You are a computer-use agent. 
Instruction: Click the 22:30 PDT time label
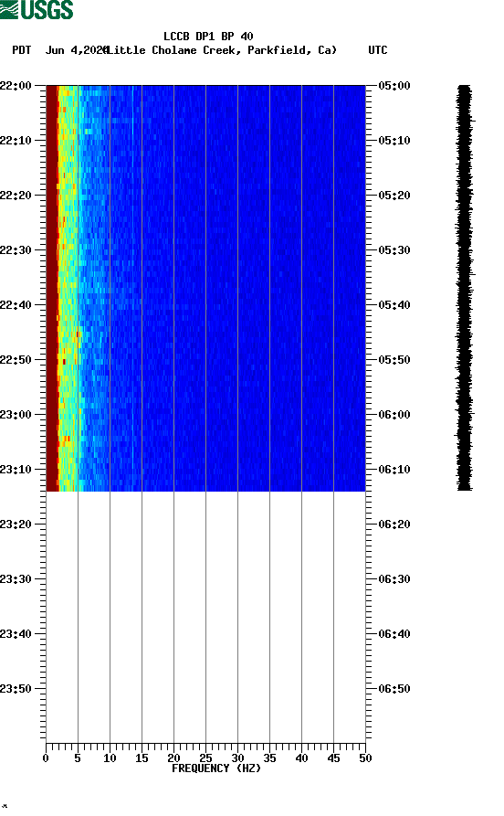coord(16,250)
